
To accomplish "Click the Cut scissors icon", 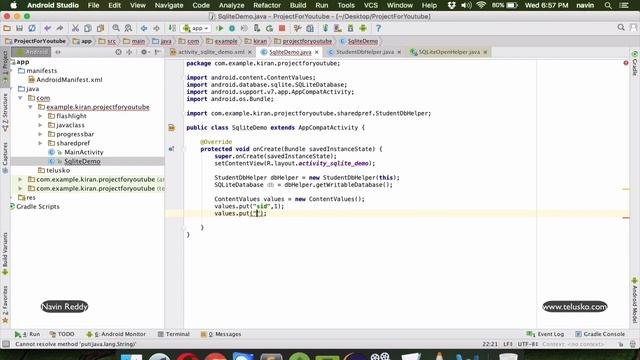I will pos(75,28).
